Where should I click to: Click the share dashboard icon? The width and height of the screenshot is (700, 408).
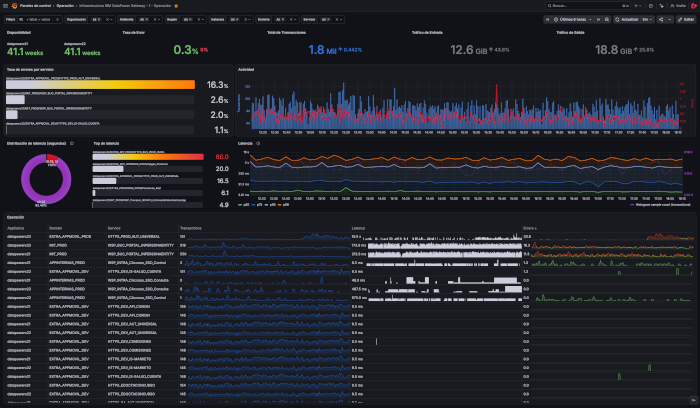(661, 20)
